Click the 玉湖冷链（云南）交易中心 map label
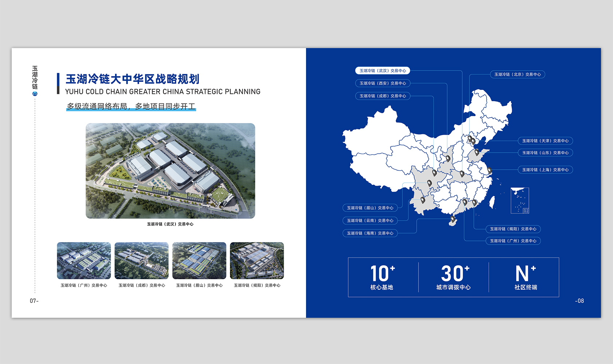The height and width of the screenshot is (364, 613). (370, 221)
